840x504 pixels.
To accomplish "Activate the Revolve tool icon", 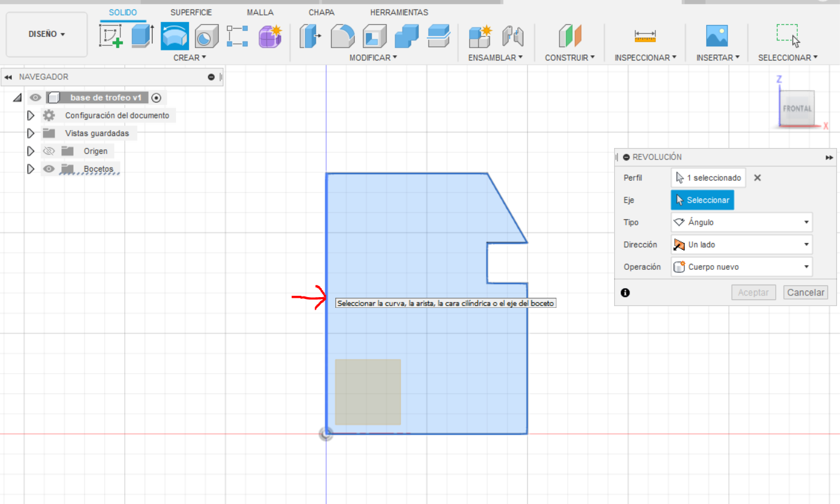I will point(175,36).
